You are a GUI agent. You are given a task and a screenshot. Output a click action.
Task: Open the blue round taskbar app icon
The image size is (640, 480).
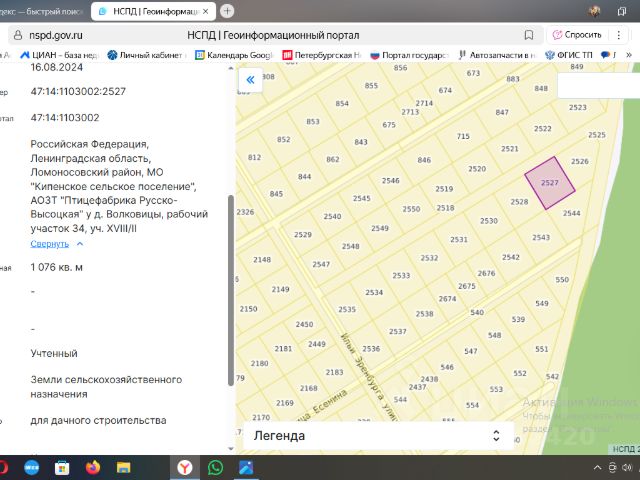pos(31,468)
